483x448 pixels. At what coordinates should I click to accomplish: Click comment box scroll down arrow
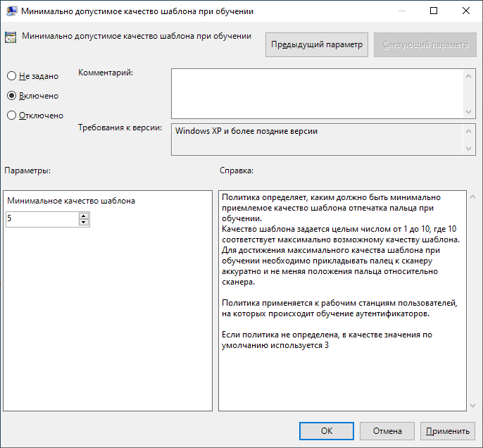(x=468, y=111)
